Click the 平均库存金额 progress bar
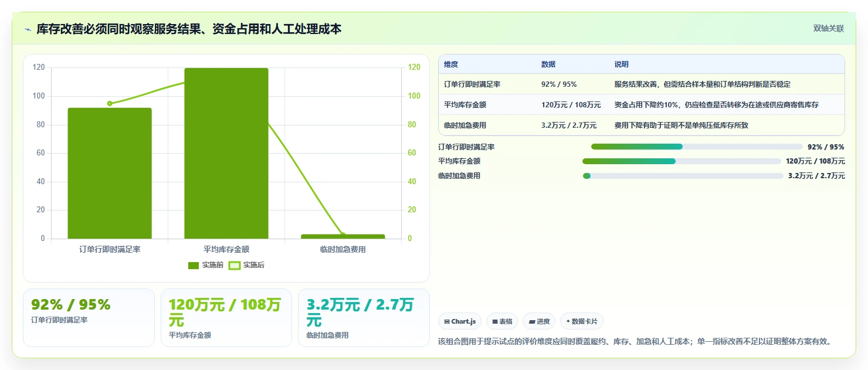 click(681, 161)
